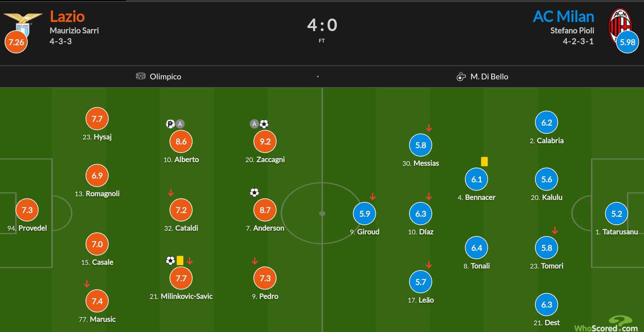Click the yellow card above Bennacer
Viewport: 644px width, 332px height.
point(484,161)
